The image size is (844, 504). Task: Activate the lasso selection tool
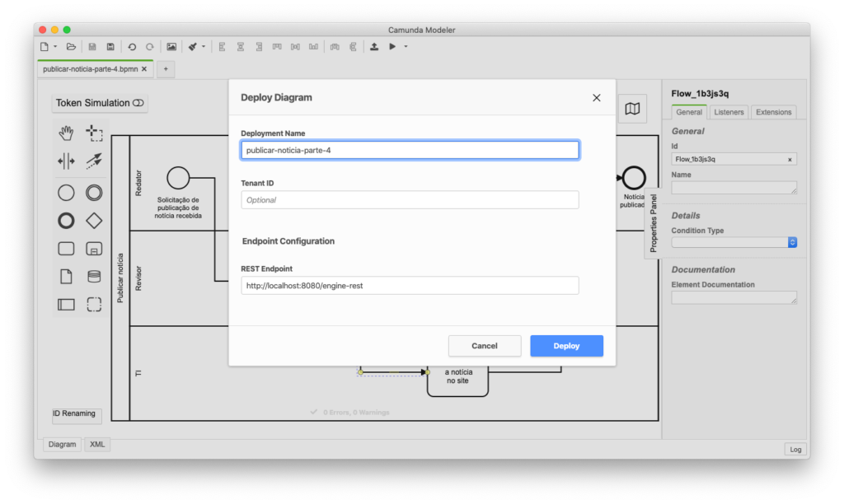[94, 133]
